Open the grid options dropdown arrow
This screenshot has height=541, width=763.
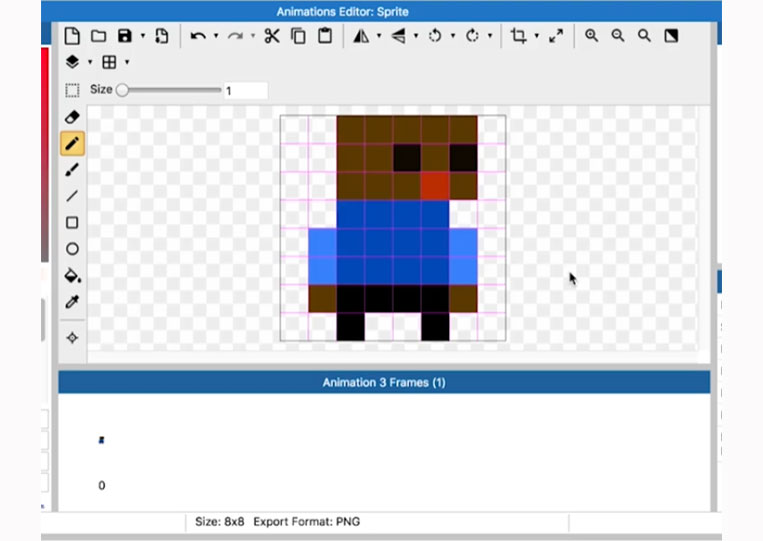pyautogui.click(x=127, y=62)
